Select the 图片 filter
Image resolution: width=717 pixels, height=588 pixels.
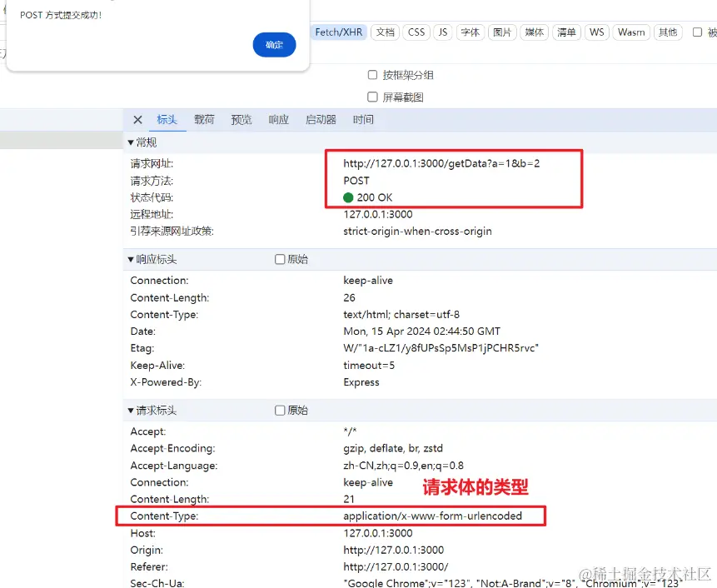tap(502, 32)
